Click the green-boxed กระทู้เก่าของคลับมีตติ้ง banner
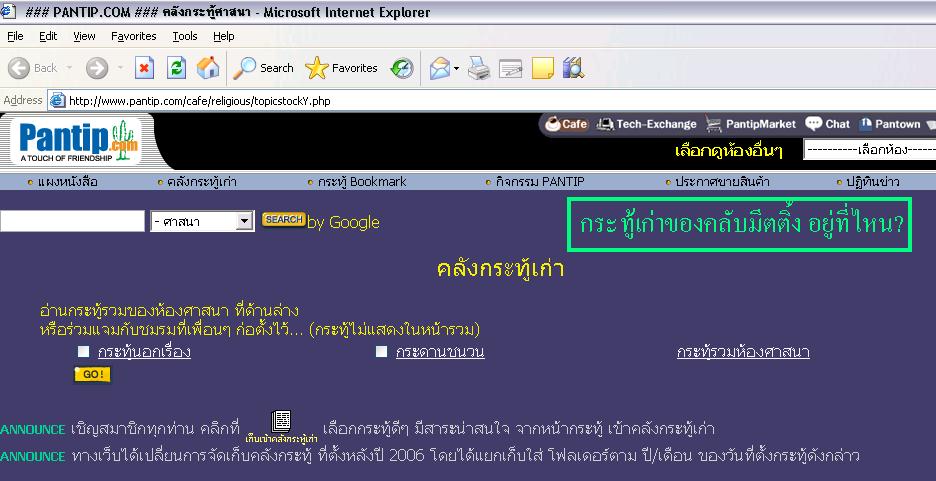Image resolution: width=936 pixels, height=481 pixels. tap(740, 224)
